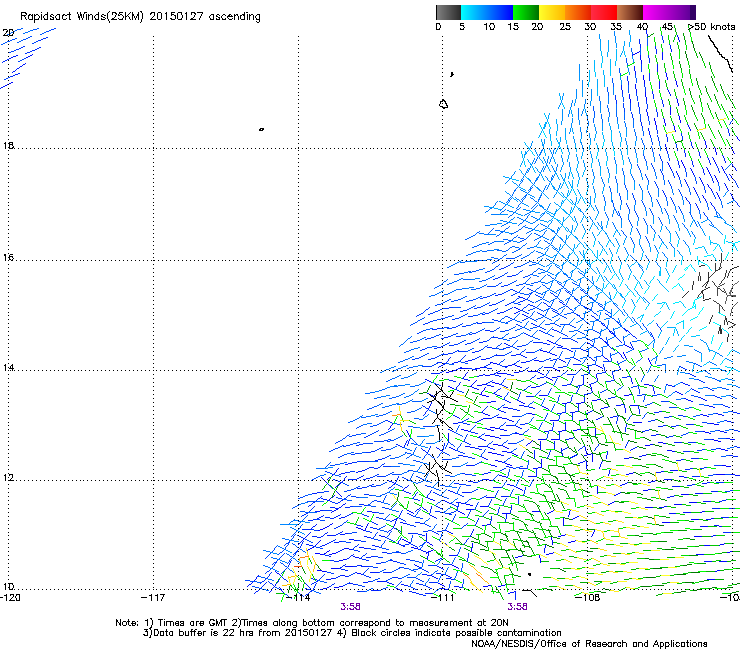740x650 pixels.
Task: Select the red 30-35 knots legend swatch
Action: click(604, 12)
